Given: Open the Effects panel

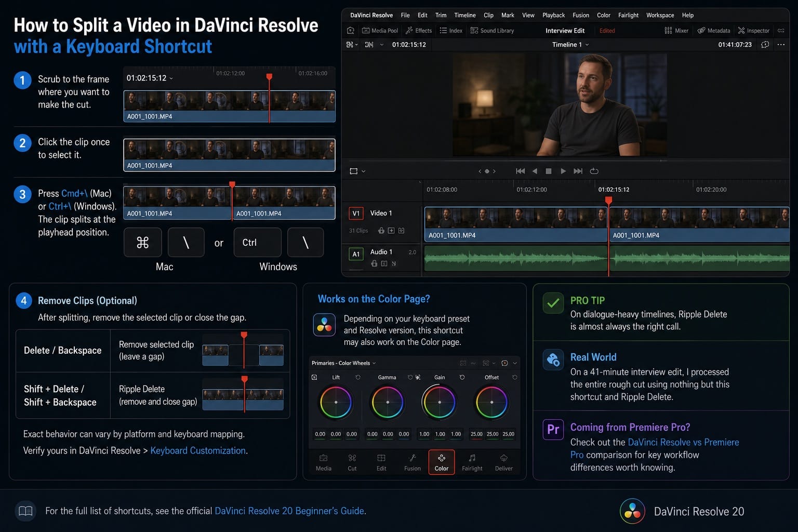Looking at the screenshot, I should click(419, 31).
